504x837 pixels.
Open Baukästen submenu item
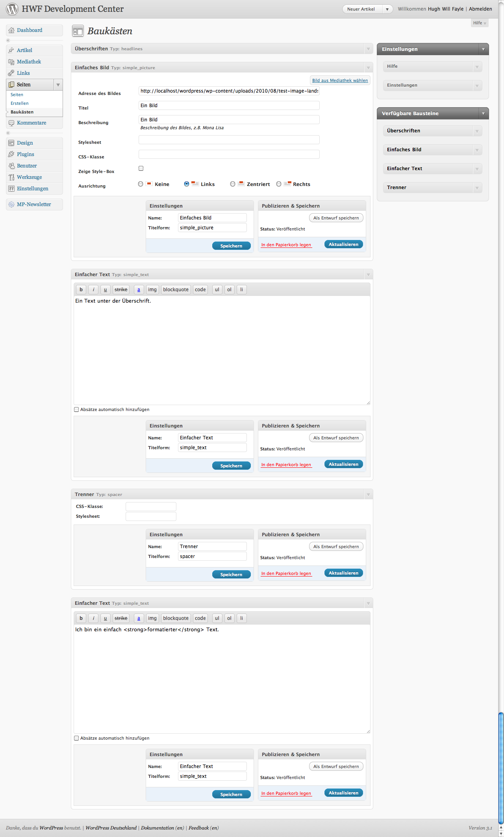(22, 112)
